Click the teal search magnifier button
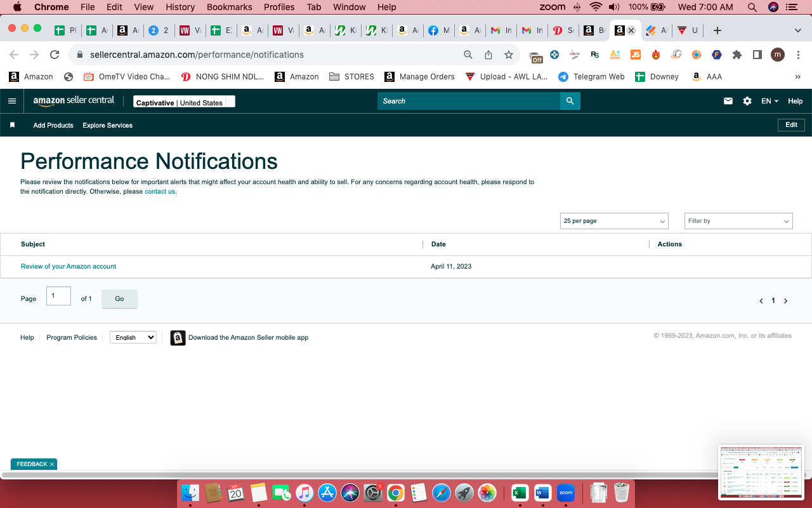The width and height of the screenshot is (812, 508). pos(570,101)
